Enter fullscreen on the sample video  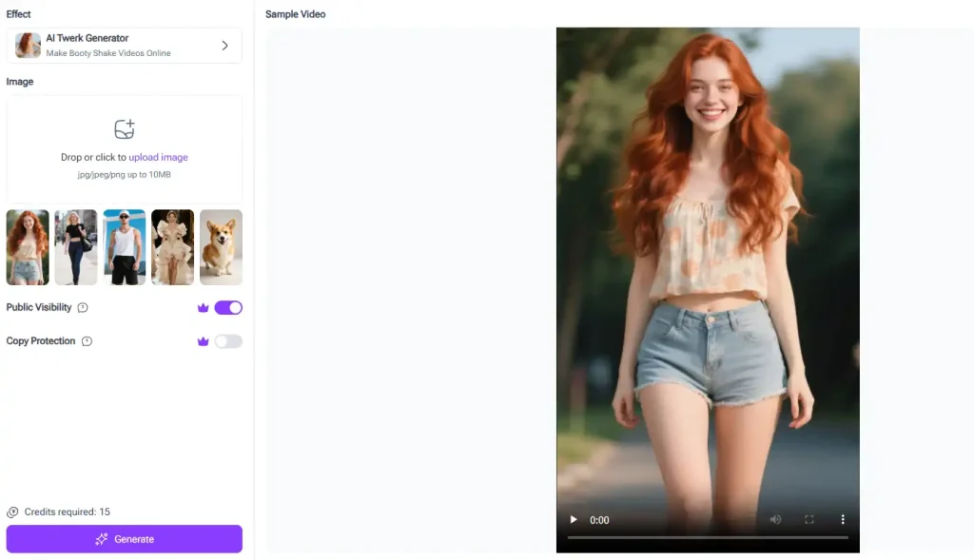809,520
